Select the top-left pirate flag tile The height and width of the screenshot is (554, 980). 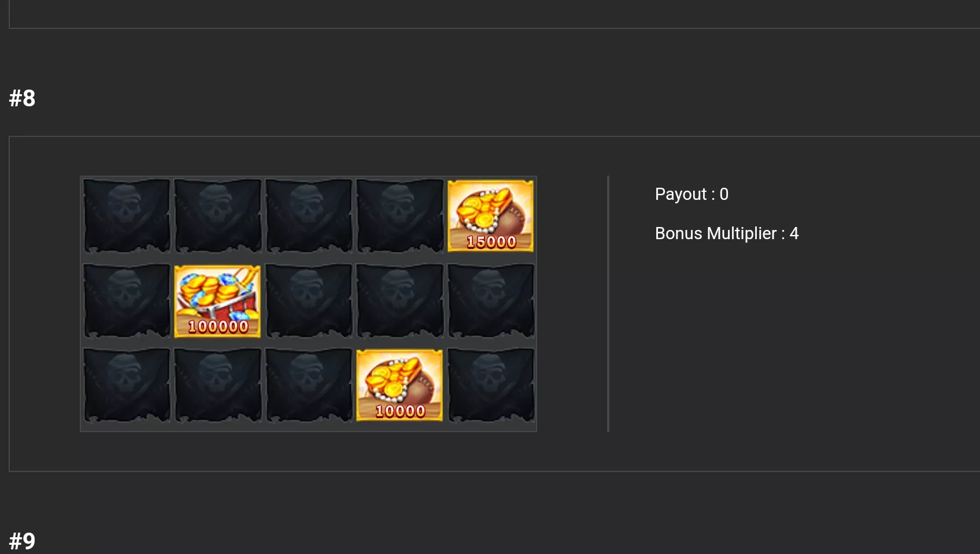click(127, 215)
